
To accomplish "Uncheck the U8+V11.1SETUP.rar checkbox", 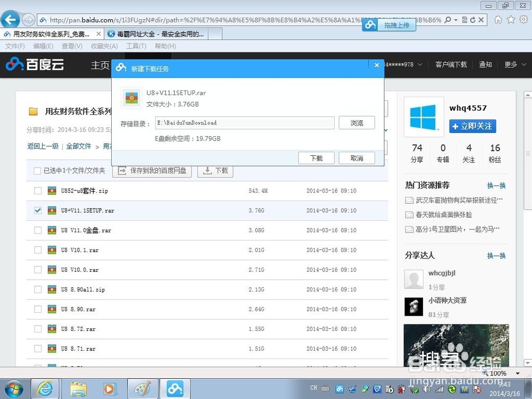I will coord(38,210).
